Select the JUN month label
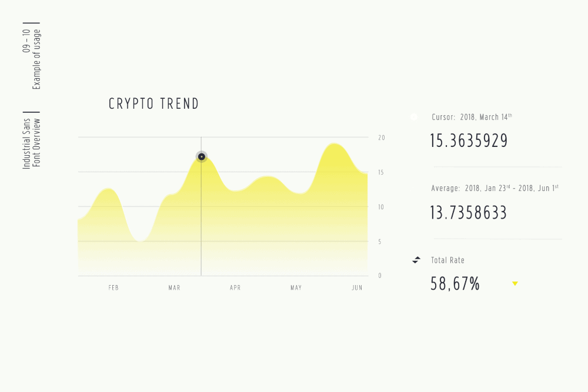 (x=357, y=288)
